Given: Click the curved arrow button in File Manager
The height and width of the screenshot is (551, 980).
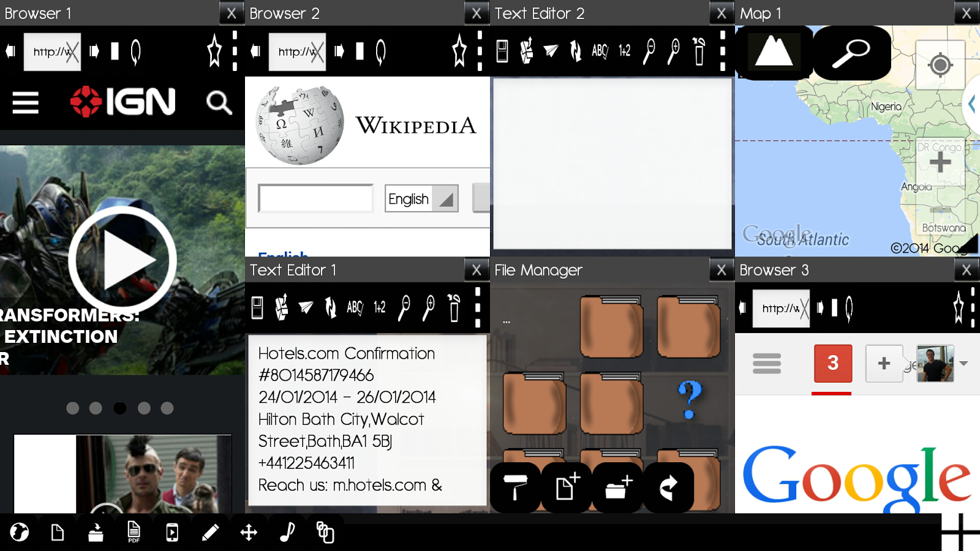Looking at the screenshot, I should [669, 487].
